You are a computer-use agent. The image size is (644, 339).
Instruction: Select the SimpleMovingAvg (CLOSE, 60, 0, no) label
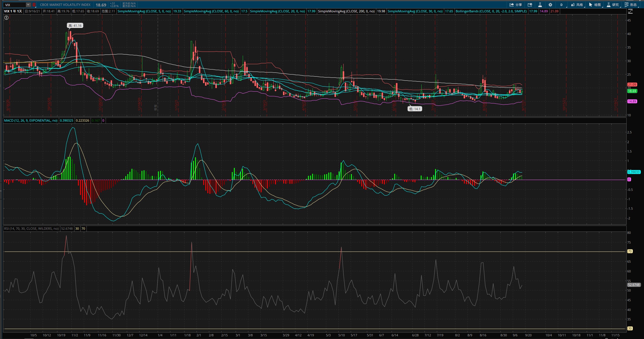[211, 11]
